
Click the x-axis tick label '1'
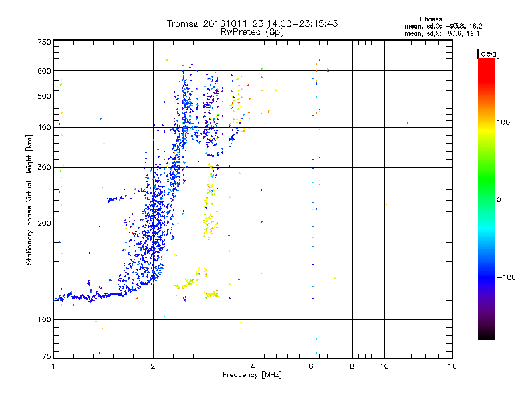tap(53, 366)
